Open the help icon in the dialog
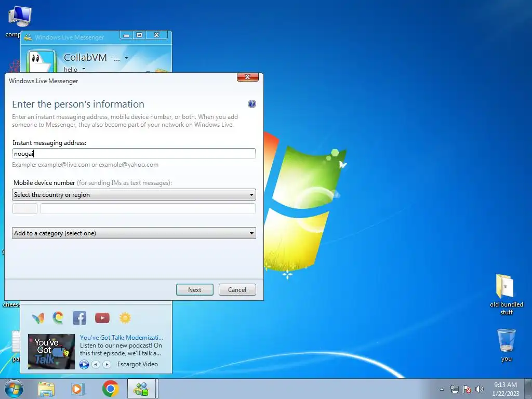The height and width of the screenshot is (399, 532). click(x=252, y=104)
